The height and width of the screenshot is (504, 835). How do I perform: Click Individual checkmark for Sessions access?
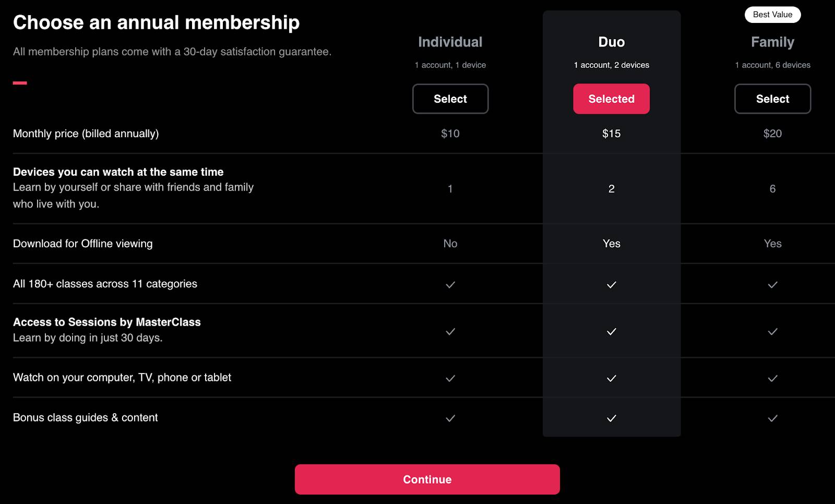(x=450, y=332)
